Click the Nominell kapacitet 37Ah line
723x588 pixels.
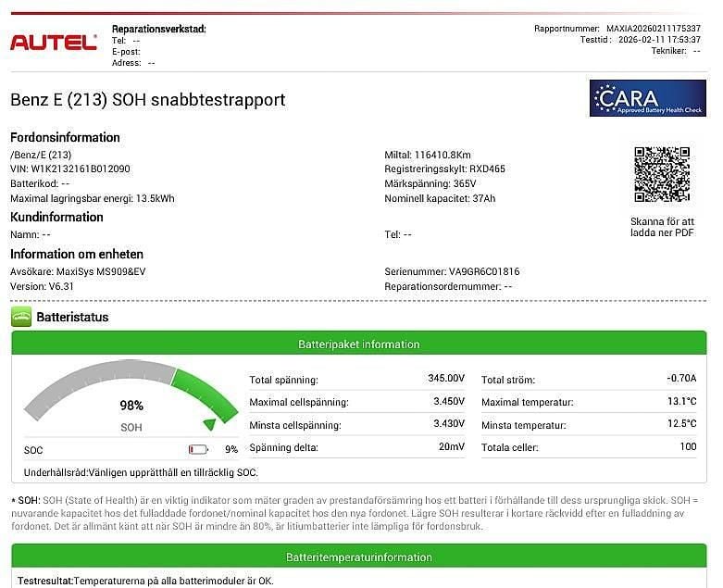click(x=440, y=198)
